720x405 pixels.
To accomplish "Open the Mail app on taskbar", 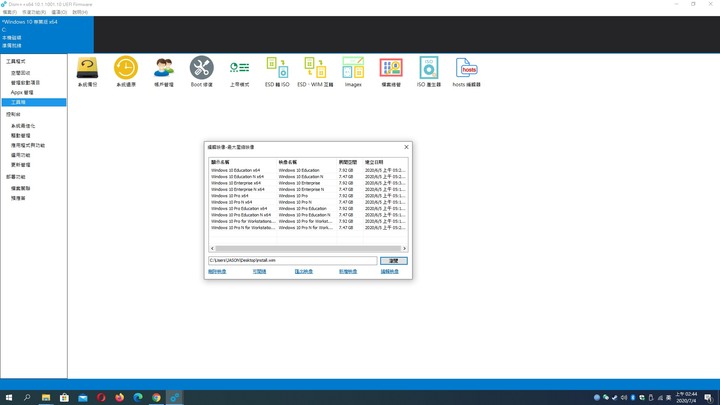I will [x=83, y=398].
